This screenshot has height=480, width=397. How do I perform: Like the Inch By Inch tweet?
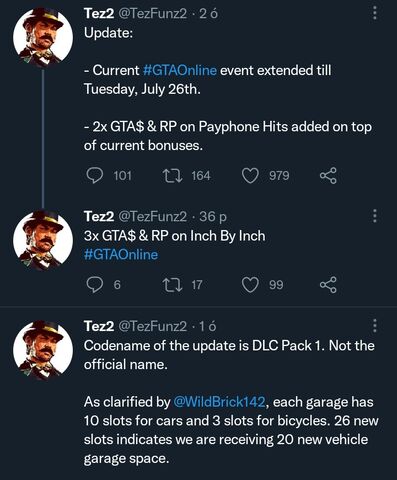click(x=250, y=285)
